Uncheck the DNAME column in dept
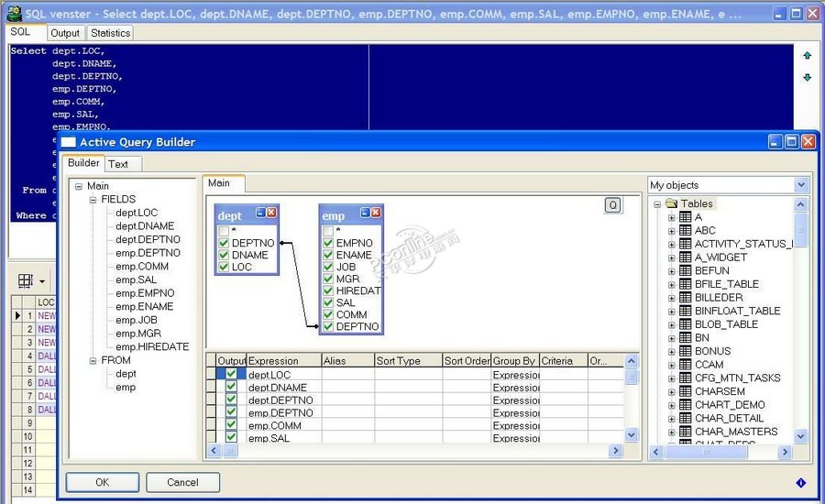Image resolution: width=825 pixels, height=504 pixels. click(224, 256)
